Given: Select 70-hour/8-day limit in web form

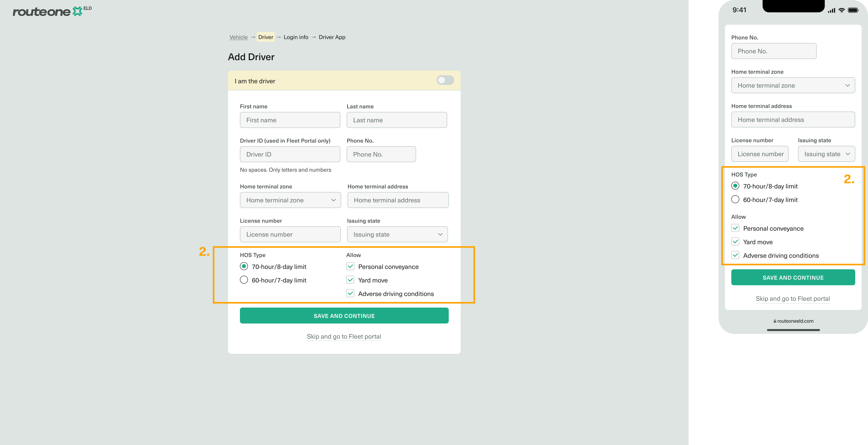Looking at the screenshot, I should [x=244, y=267].
